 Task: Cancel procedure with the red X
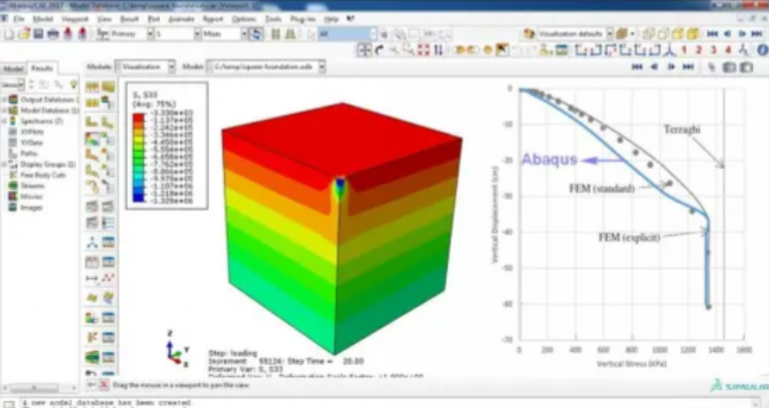coord(104,385)
